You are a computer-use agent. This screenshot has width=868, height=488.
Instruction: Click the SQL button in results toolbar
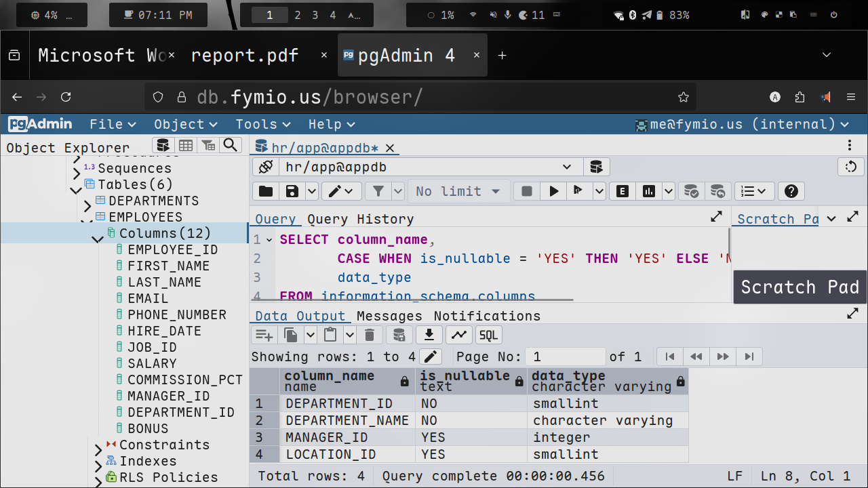tap(488, 335)
